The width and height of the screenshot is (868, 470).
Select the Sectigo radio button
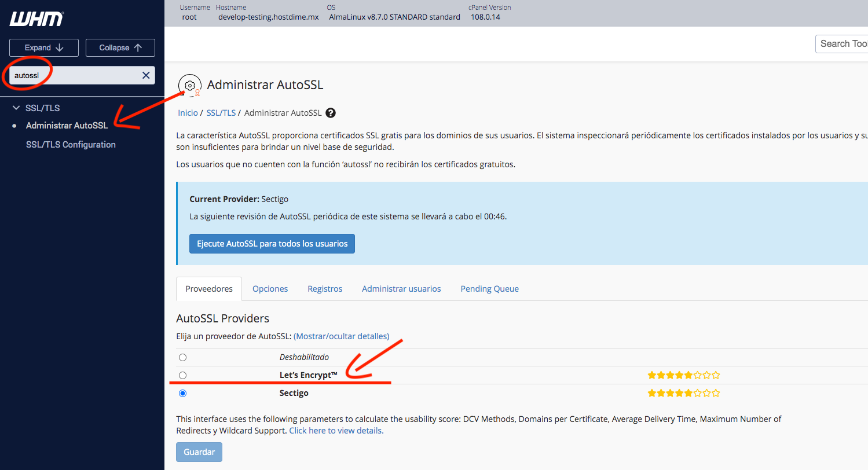[183, 394]
